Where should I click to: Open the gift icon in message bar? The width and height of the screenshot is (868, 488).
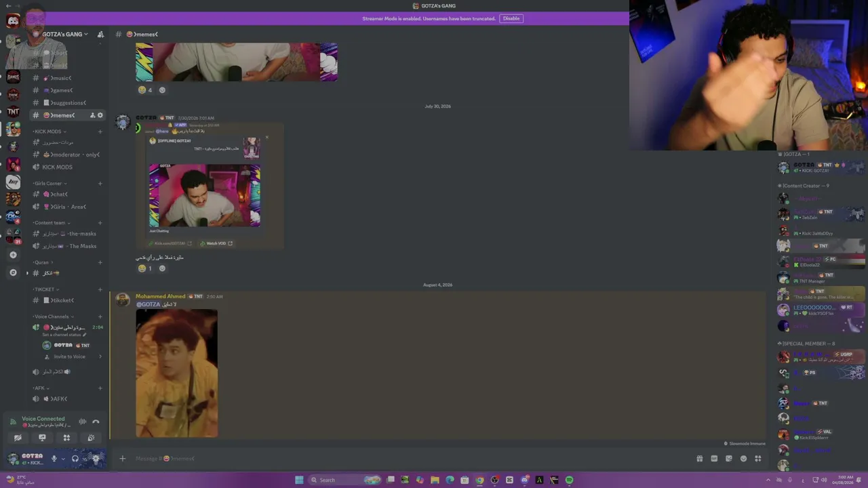click(700, 459)
